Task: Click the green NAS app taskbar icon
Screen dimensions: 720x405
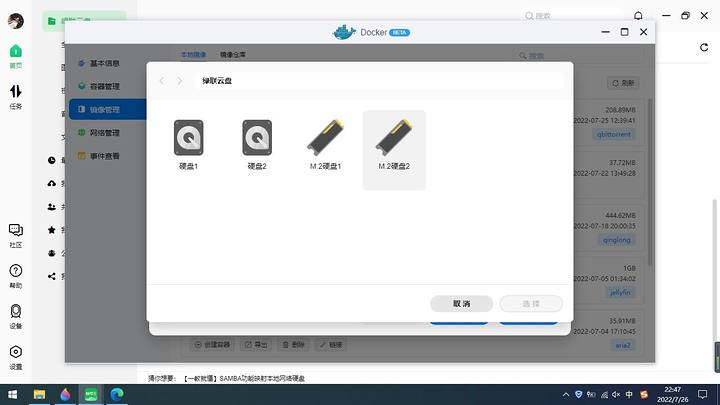Action: [90, 394]
